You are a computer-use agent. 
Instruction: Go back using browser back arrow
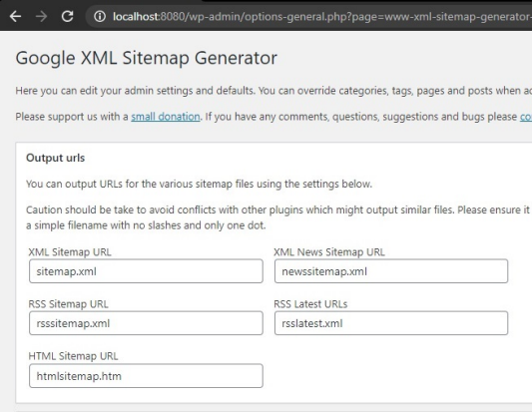coord(15,16)
